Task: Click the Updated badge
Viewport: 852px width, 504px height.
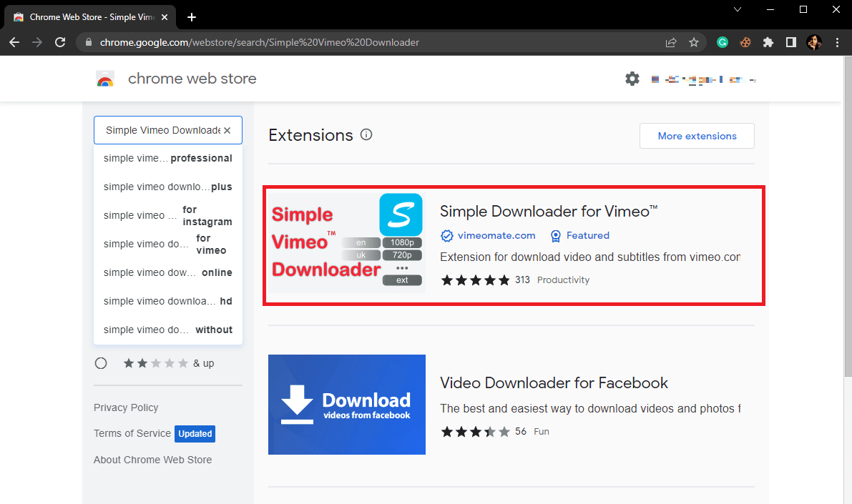Action: [x=195, y=434]
